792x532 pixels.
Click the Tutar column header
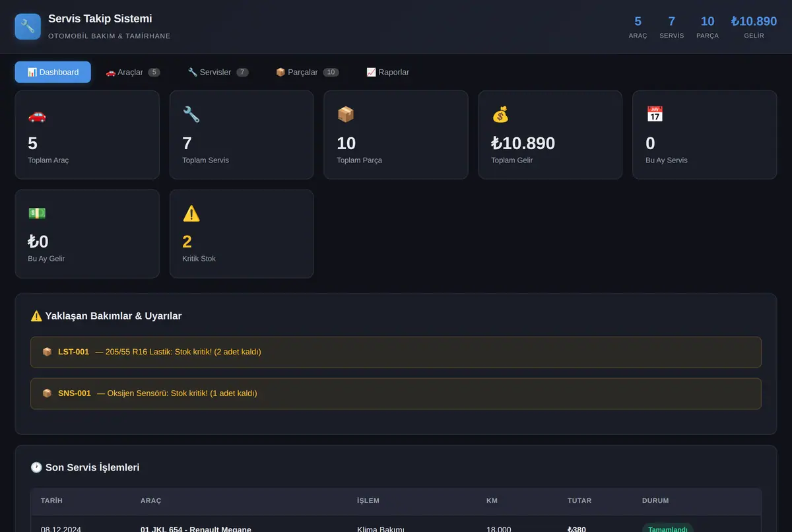pyautogui.click(x=579, y=501)
